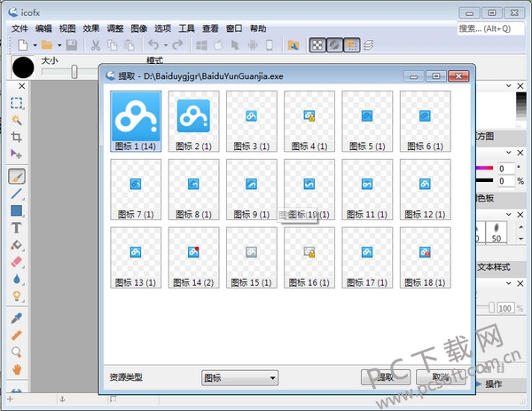This screenshot has height=411, width=532.
Task: Collapse the opacity panel chevron
Action: point(509,283)
